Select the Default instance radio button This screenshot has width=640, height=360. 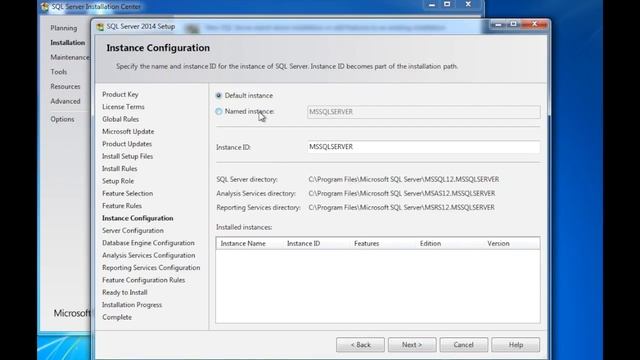(x=219, y=96)
